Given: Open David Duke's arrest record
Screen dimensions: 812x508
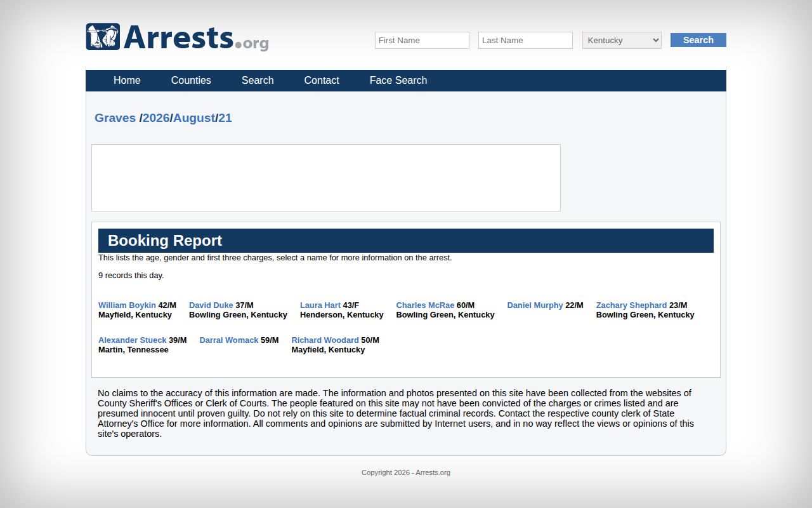Looking at the screenshot, I should click(x=211, y=305).
